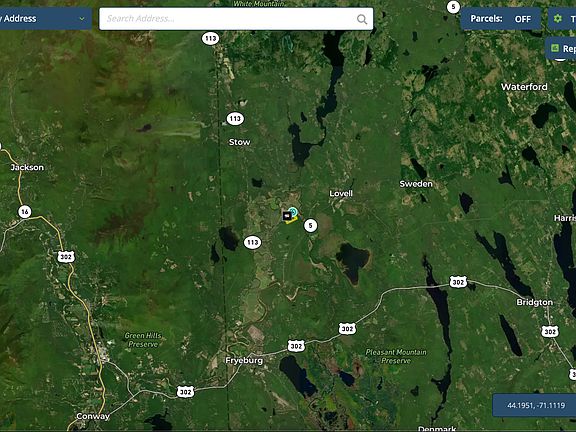Viewport: 576px width, 432px height.
Task: Click the Route 113 shield below Stow
Action: click(x=252, y=242)
